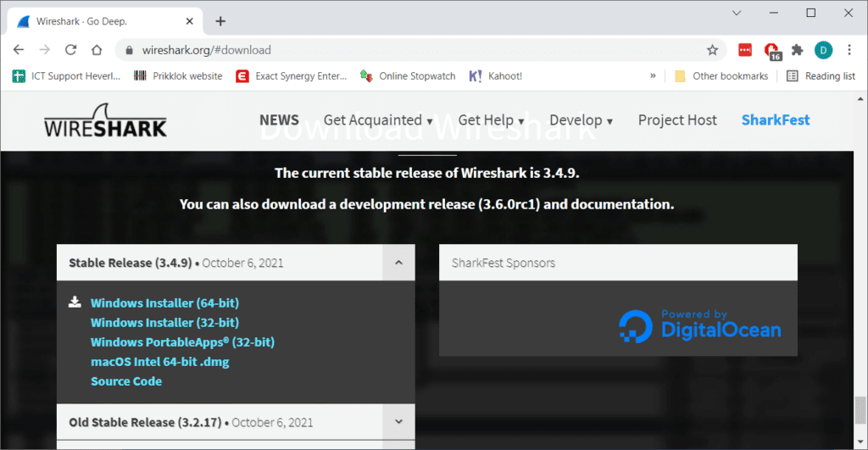This screenshot has height=450, width=868.
Task: Close the Wireshark browser tab
Action: [x=189, y=21]
